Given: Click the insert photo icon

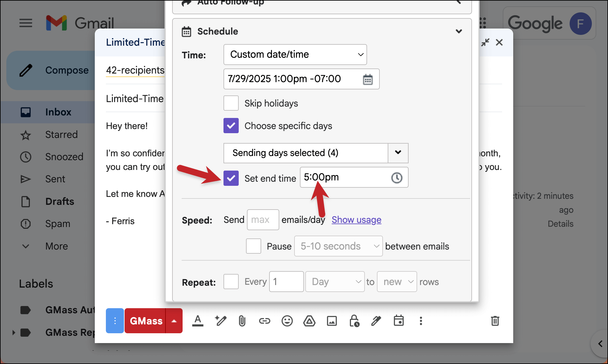Looking at the screenshot, I should tap(332, 321).
